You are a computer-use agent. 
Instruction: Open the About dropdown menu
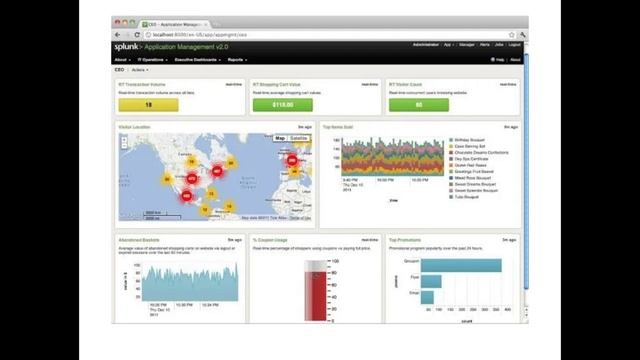[x=122, y=60]
